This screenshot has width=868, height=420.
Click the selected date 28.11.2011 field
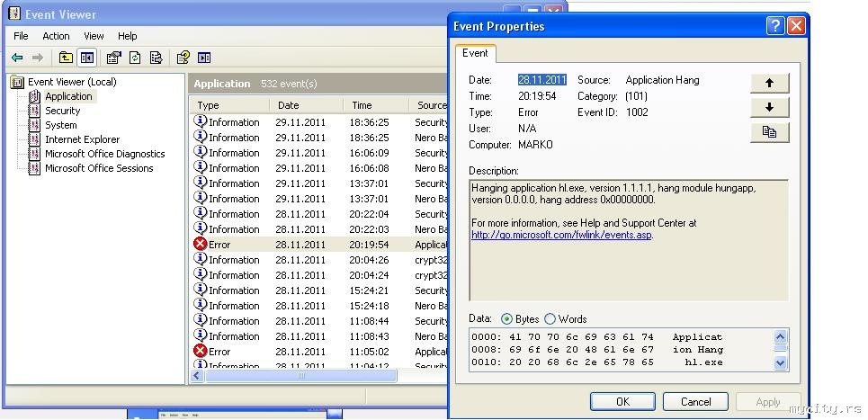pyautogui.click(x=542, y=80)
